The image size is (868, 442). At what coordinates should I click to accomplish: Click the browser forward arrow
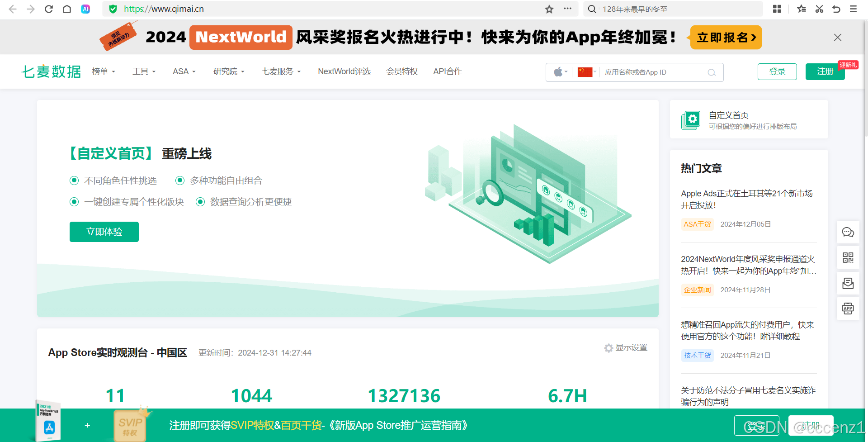point(31,9)
